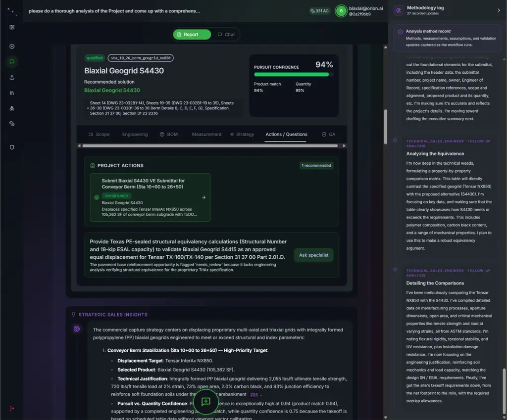Click the arrow on the submittal card
Image resolution: width=507 pixels, height=420 pixels.
tap(203, 197)
